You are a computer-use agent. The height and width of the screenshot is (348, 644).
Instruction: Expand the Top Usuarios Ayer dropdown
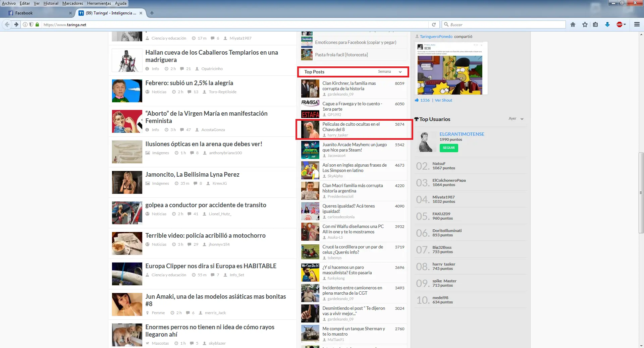coord(516,119)
